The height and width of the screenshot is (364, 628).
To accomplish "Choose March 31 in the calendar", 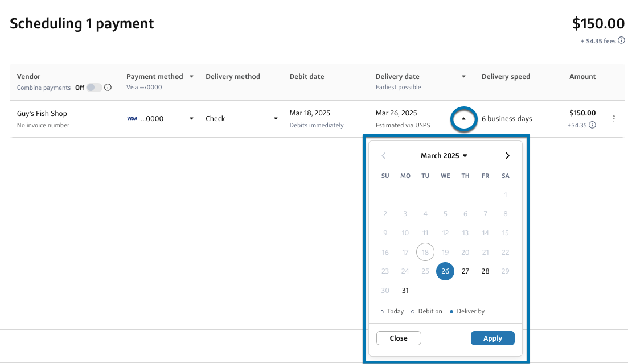I will click(405, 291).
